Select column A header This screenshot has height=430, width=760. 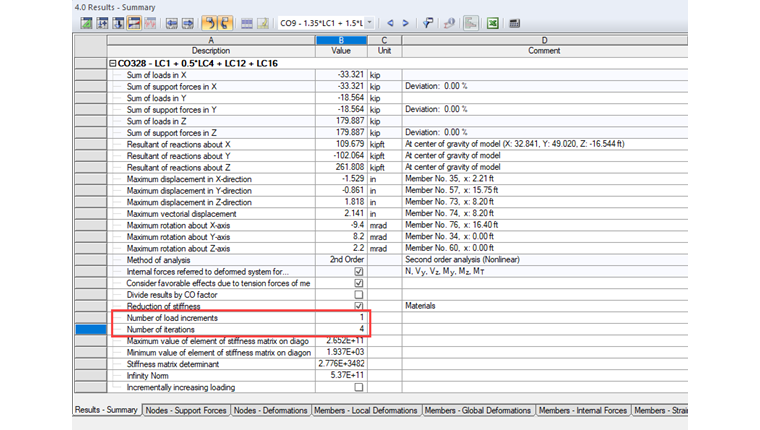(211, 40)
